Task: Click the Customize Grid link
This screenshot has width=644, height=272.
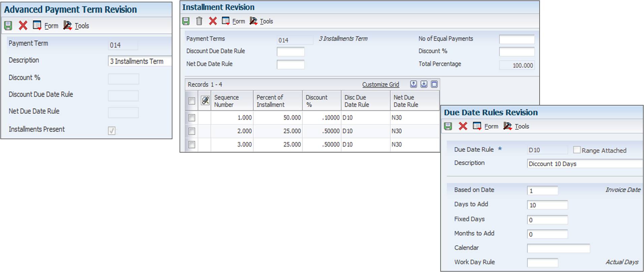Action: coord(381,85)
